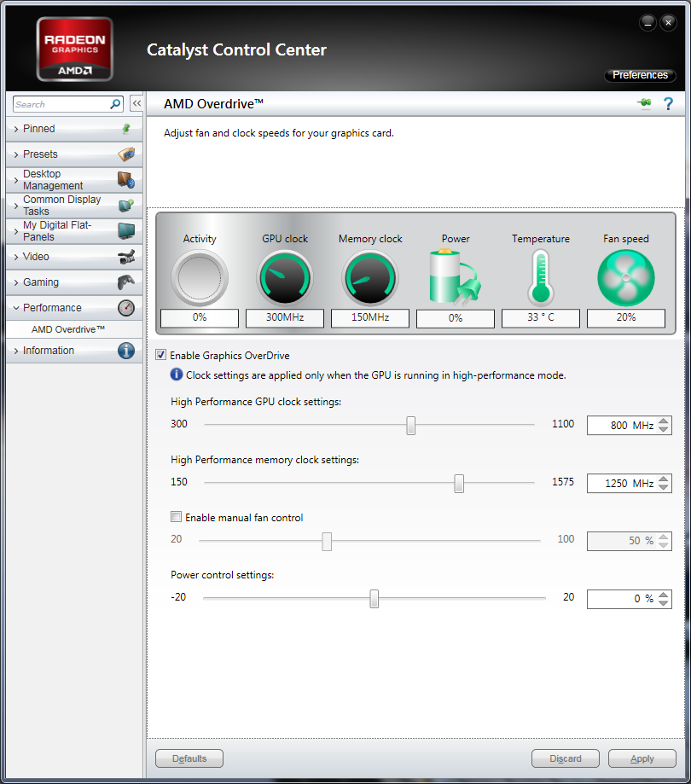Screen dimensions: 691x784
Task: Increase power control with up stepper arrow
Action: coord(664,595)
